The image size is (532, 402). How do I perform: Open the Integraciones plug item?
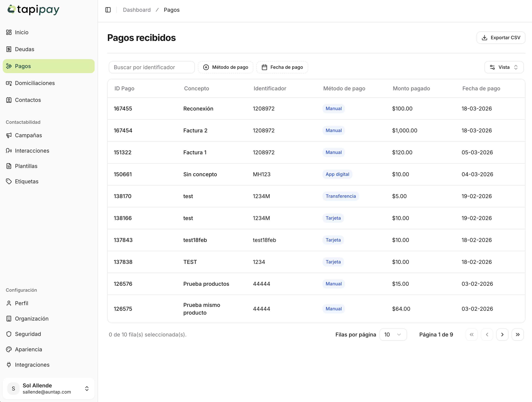[32, 365]
